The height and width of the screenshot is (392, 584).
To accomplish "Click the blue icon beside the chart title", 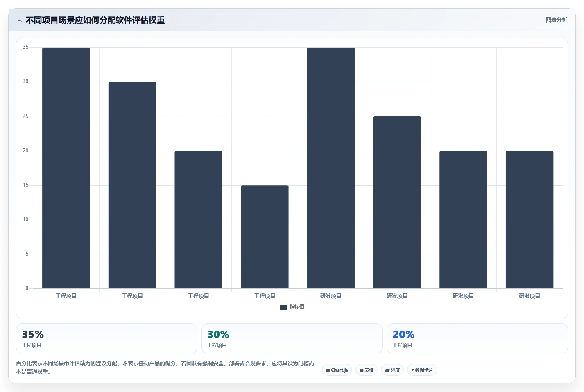I will (19, 20).
